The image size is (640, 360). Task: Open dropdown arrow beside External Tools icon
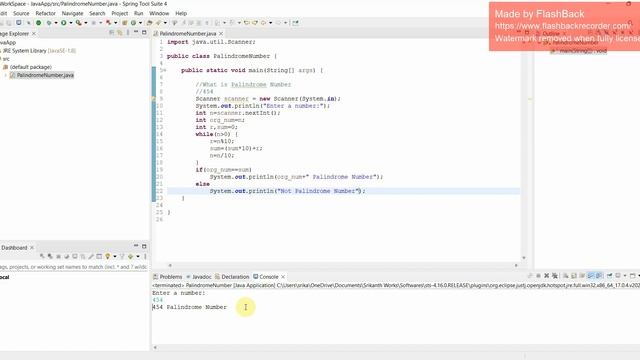click(86, 23)
